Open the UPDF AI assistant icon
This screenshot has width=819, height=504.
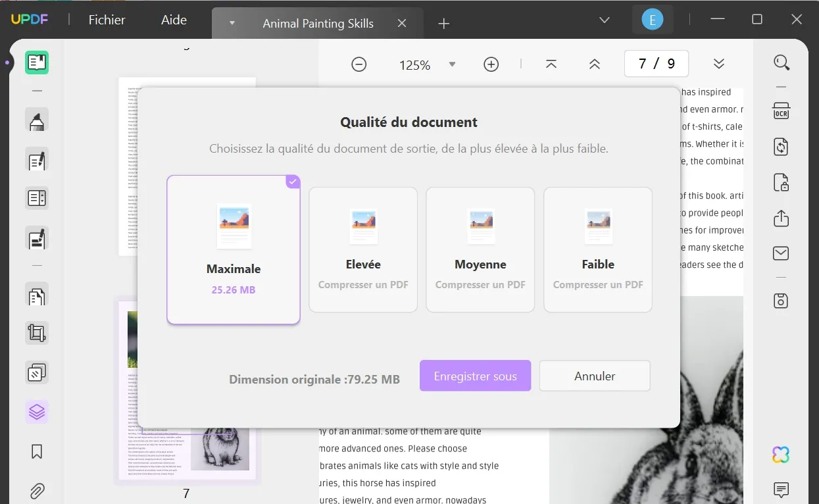(x=780, y=454)
